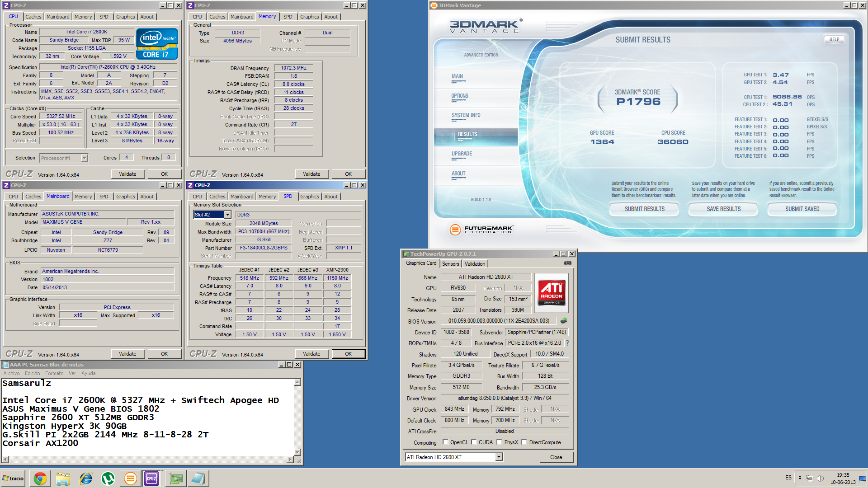The image size is (868, 488).
Task: Click the GPU-Z screenshot camera icon
Action: coord(568,263)
